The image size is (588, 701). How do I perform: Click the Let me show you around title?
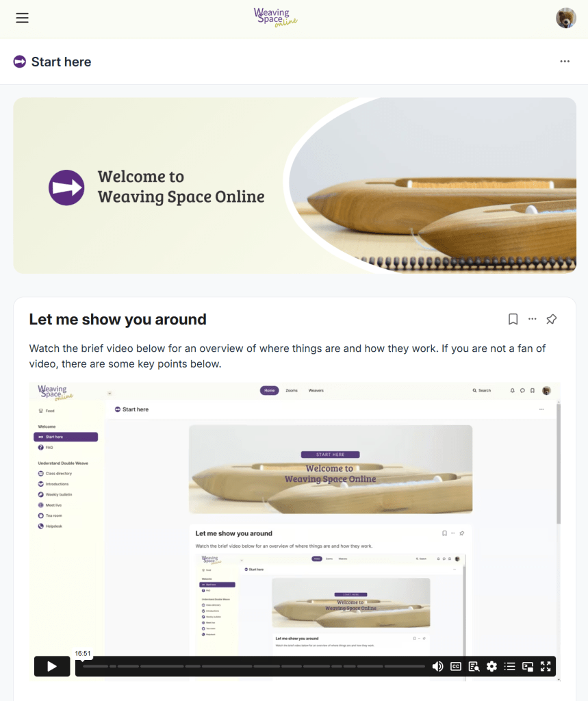point(118,319)
